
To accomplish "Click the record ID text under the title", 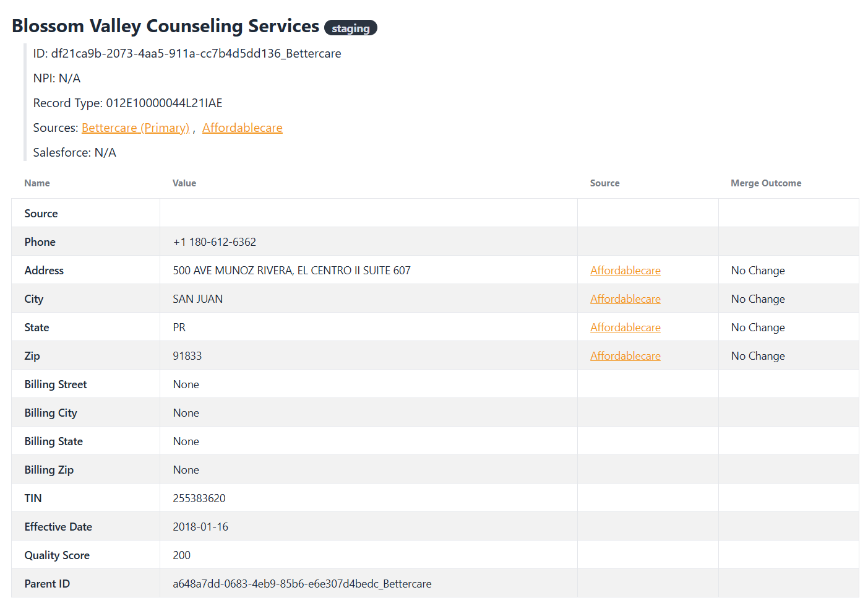I will 187,53.
